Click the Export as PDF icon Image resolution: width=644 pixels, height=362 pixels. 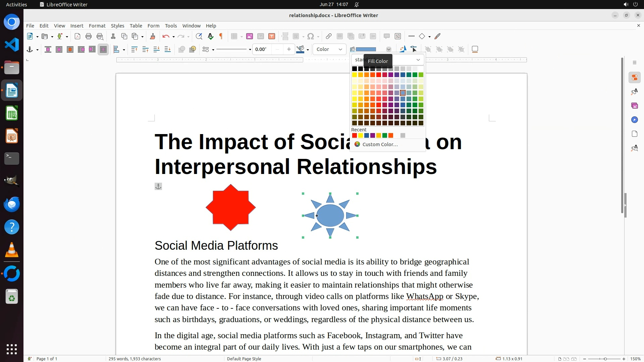77,36
